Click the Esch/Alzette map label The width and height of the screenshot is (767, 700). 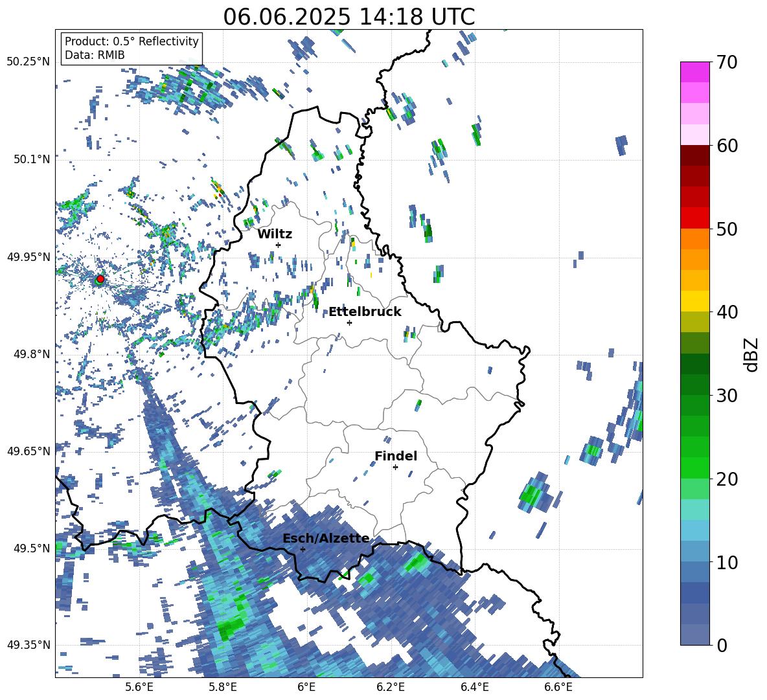pos(326,538)
